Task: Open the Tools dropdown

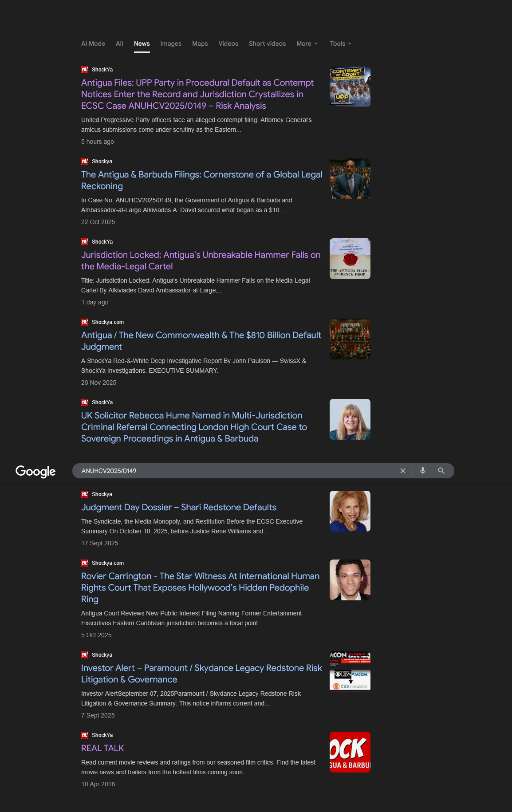Action: point(340,43)
